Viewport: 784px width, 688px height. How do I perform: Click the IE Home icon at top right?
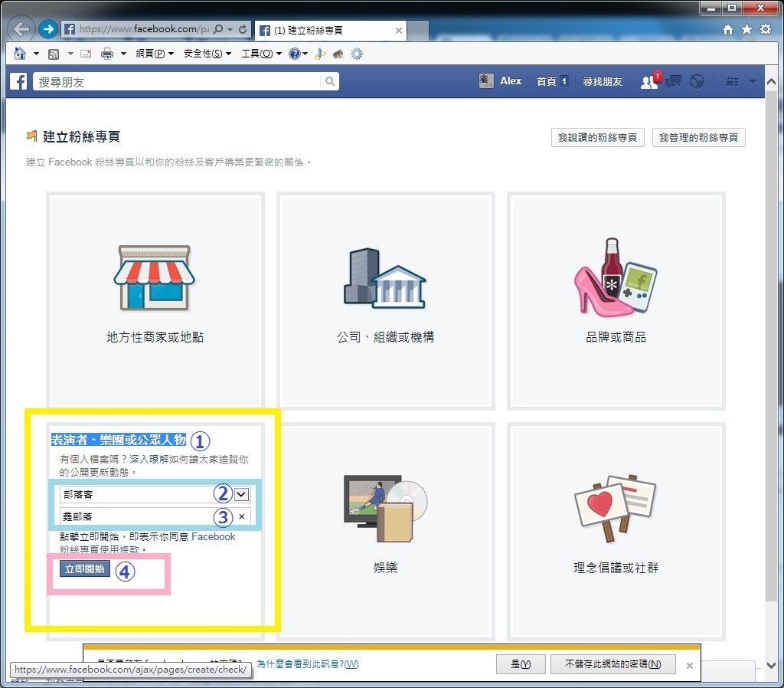pos(728,30)
